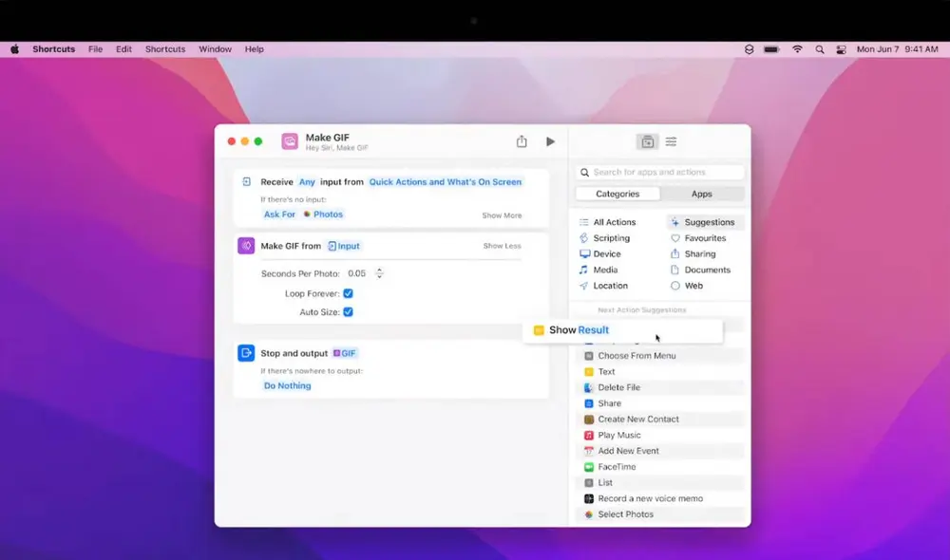Click the share icon in the title bar
Screen dimensions: 950x560
pyautogui.click(x=522, y=140)
